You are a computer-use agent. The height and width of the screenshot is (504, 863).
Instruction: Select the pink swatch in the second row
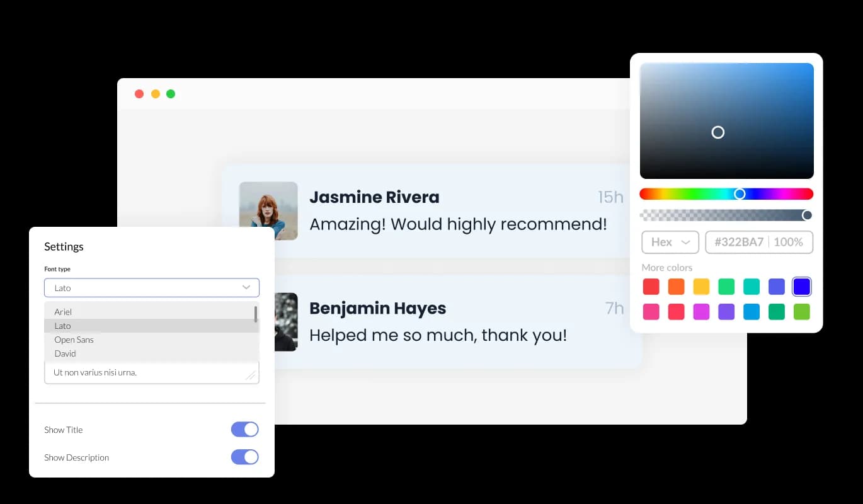tap(651, 311)
